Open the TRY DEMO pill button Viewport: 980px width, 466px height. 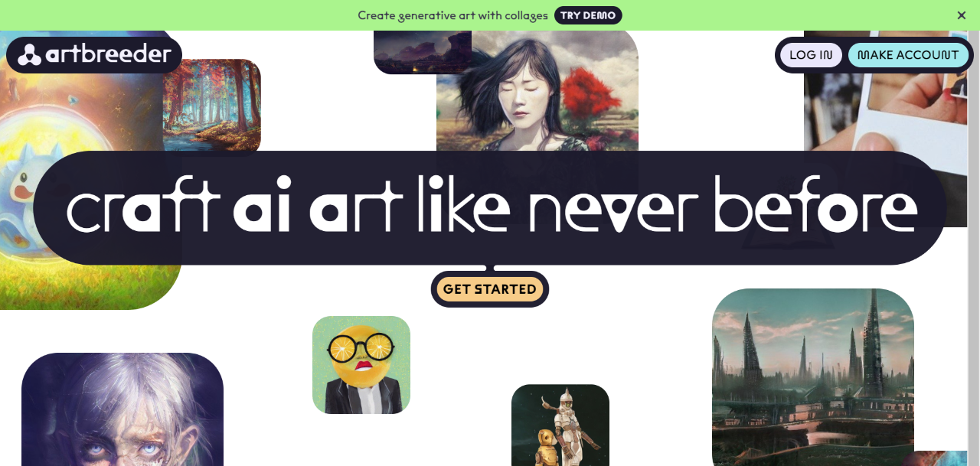pyautogui.click(x=588, y=15)
